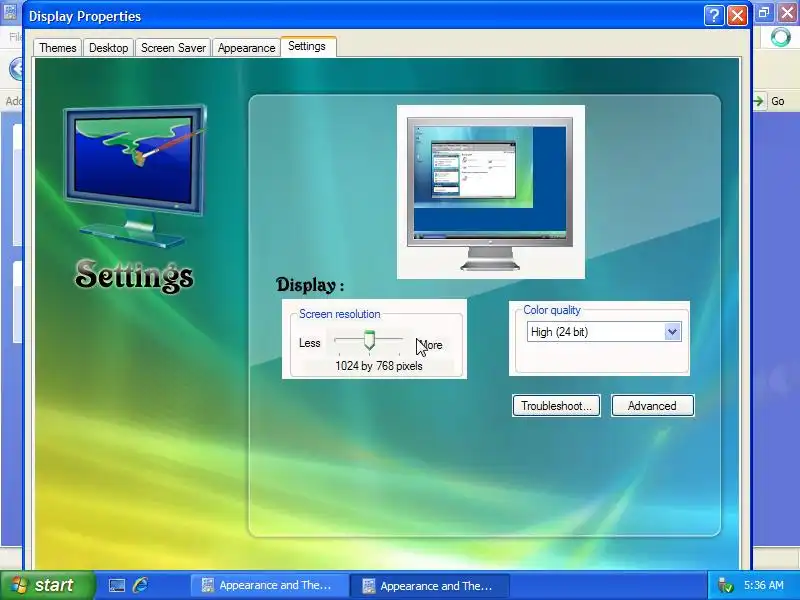Click the 5:36 AM clock

pyautogui.click(x=764, y=585)
